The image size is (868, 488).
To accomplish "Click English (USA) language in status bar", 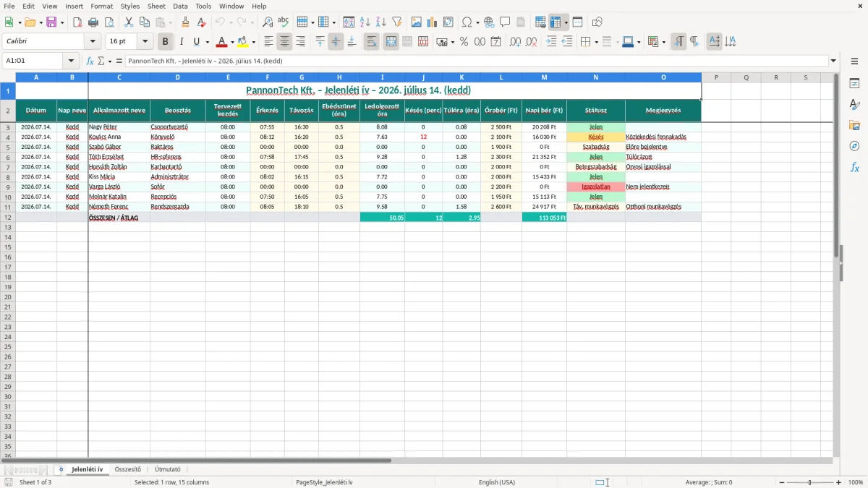I will click(497, 482).
